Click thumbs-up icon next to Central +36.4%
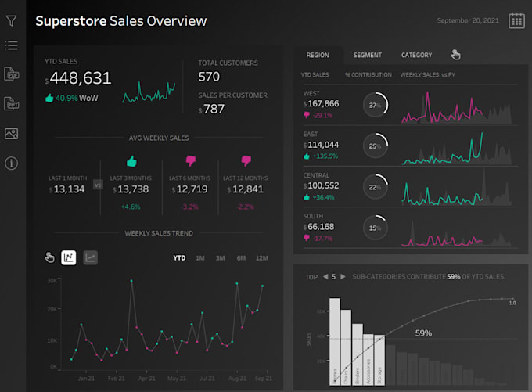532x392 pixels. [x=307, y=197]
